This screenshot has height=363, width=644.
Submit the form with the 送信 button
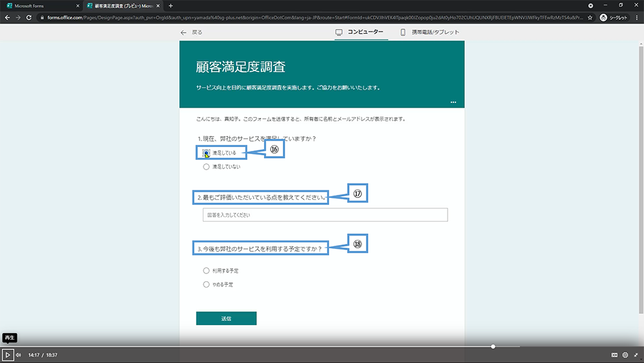(226, 319)
